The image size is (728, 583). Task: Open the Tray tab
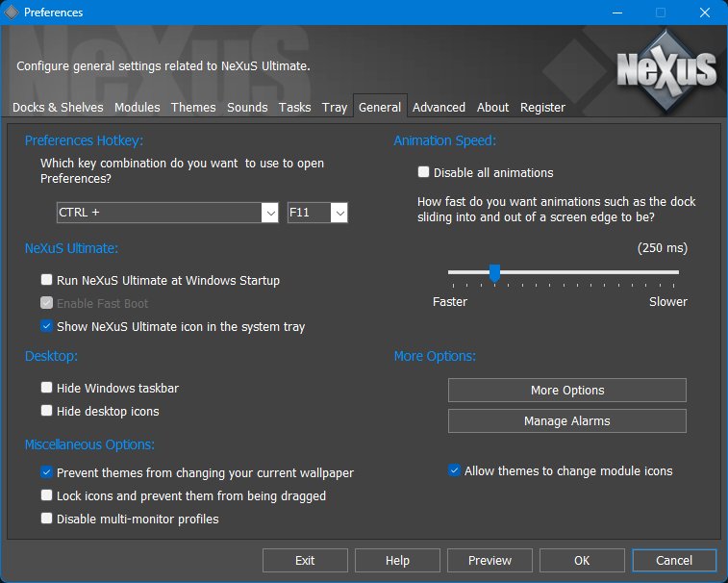click(x=335, y=108)
